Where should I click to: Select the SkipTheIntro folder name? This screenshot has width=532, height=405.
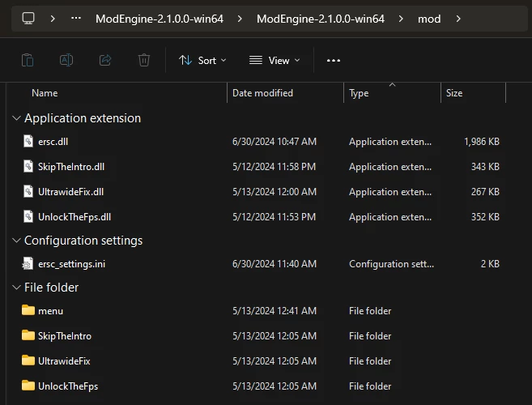(65, 336)
